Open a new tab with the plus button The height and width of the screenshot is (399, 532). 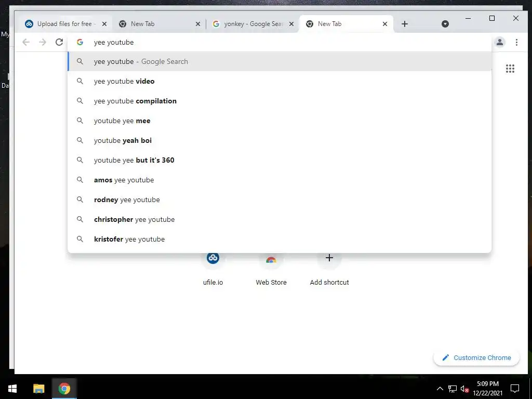click(x=404, y=24)
